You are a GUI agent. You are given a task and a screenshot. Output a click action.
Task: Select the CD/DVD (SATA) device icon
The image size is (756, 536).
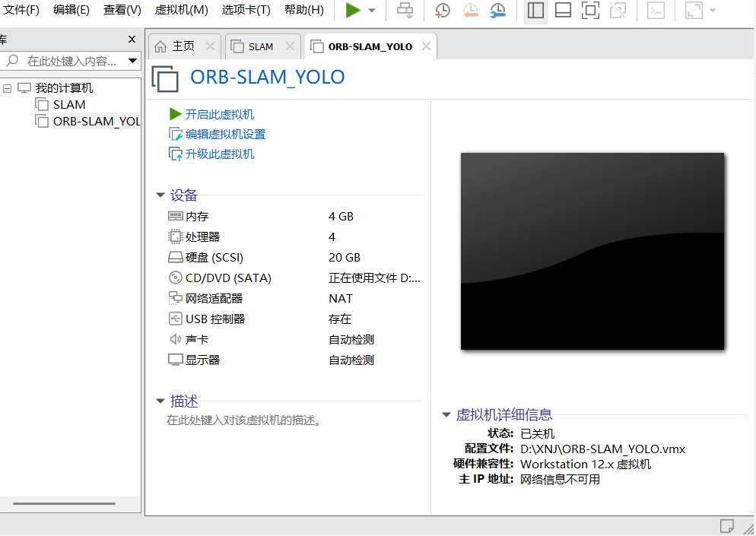[176, 278]
